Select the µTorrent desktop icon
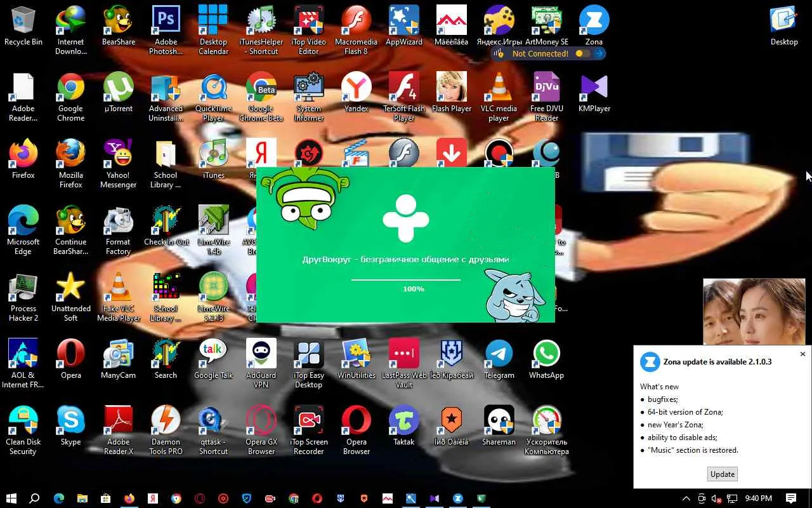 [119, 93]
